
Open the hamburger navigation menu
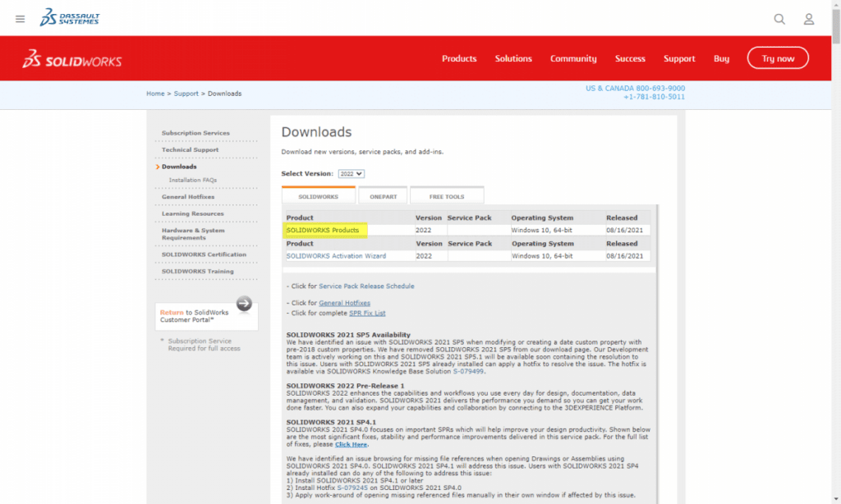20,19
